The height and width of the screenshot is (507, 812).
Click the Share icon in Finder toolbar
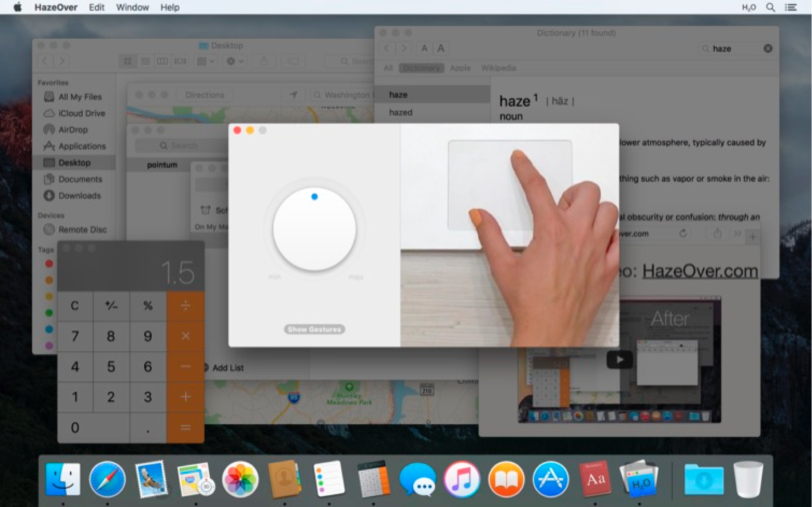(x=264, y=61)
